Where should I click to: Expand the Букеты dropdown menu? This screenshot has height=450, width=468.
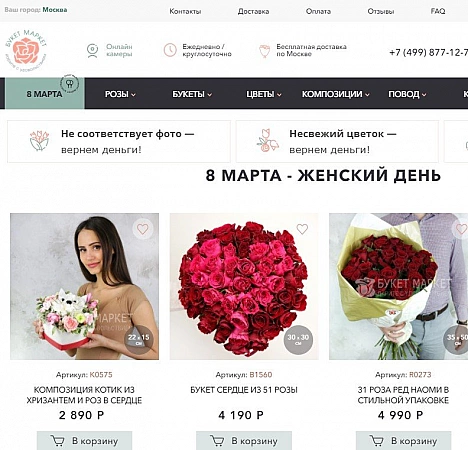[x=192, y=94]
